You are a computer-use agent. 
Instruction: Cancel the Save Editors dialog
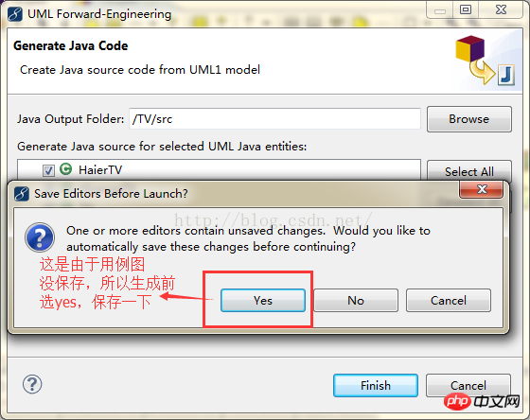[x=449, y=301]
